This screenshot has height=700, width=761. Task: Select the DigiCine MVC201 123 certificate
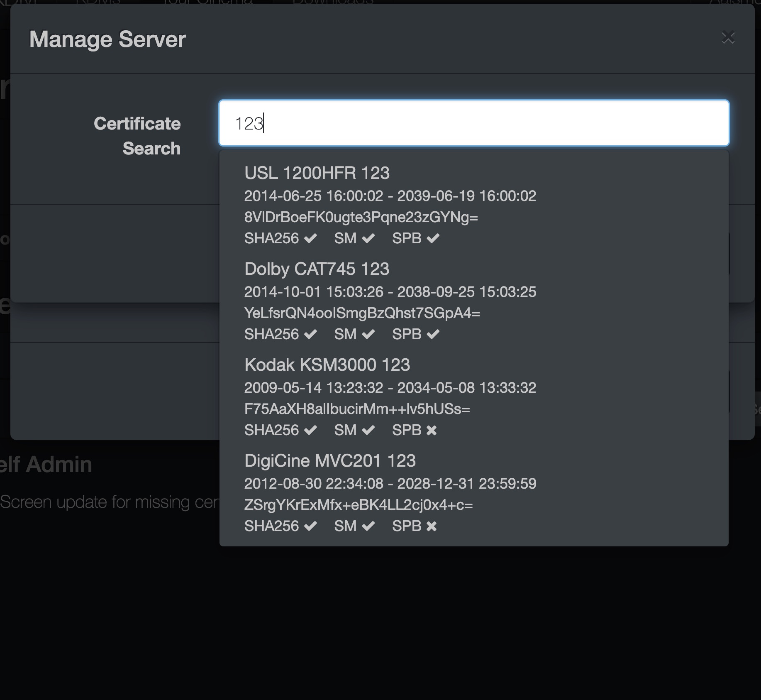tap(474, 493)
